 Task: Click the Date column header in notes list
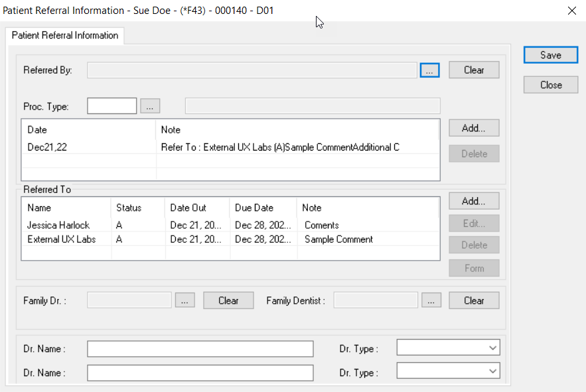88,129
